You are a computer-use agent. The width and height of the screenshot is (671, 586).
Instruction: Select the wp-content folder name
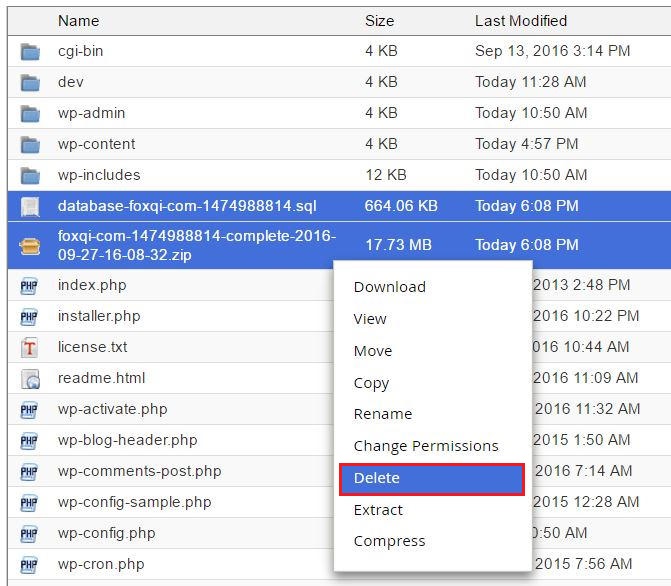(97, 144)
